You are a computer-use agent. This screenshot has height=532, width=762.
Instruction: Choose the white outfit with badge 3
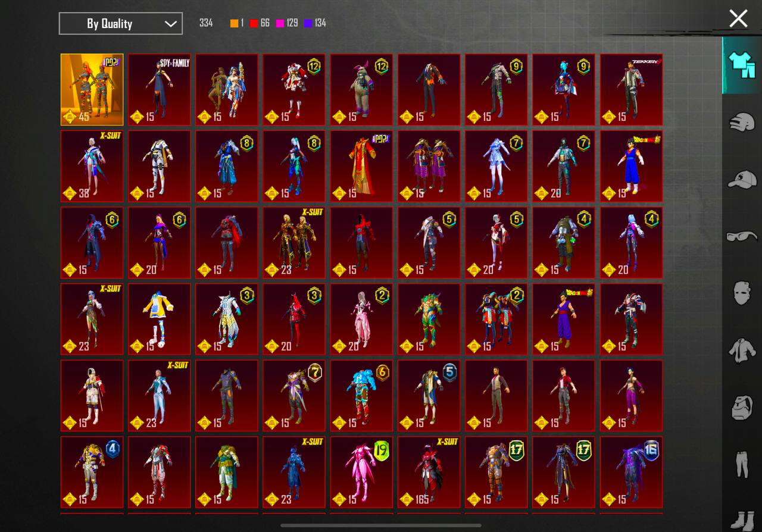[227, 319]
